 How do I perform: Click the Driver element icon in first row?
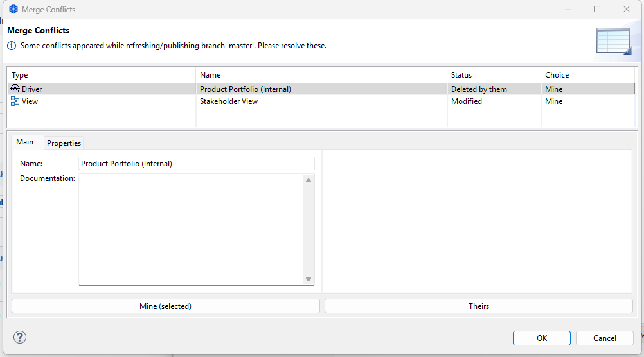(x=15, y=89)
